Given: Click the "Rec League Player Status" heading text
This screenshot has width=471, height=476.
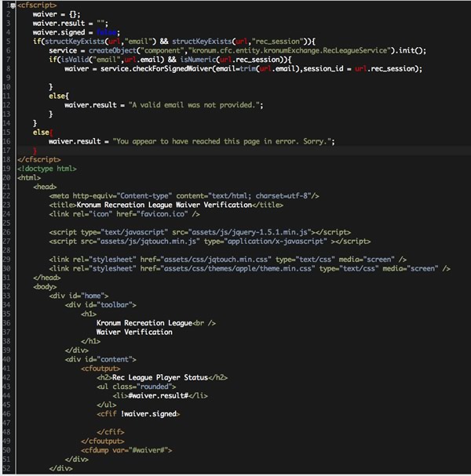Looking at the screenshot, I should tap(160, 378).
